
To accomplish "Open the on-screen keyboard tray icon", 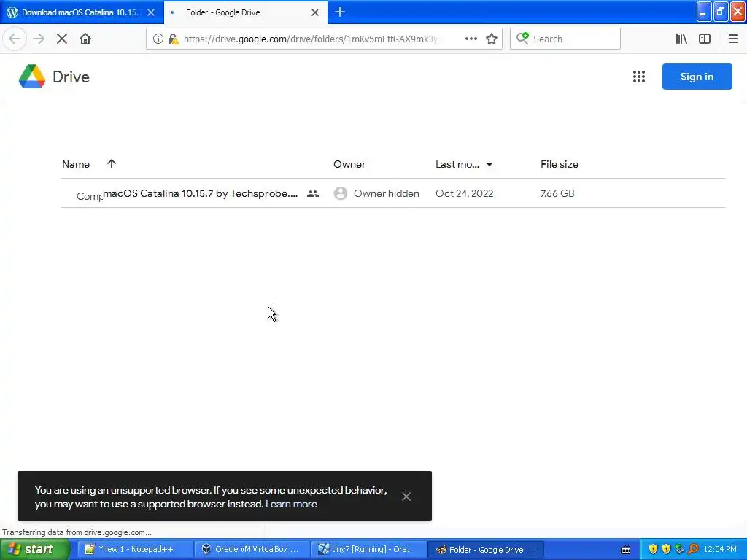I will click(626, 550).
